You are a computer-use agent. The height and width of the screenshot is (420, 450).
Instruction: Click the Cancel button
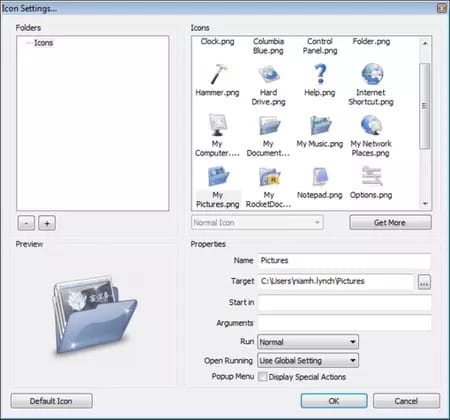pos(406,401)
